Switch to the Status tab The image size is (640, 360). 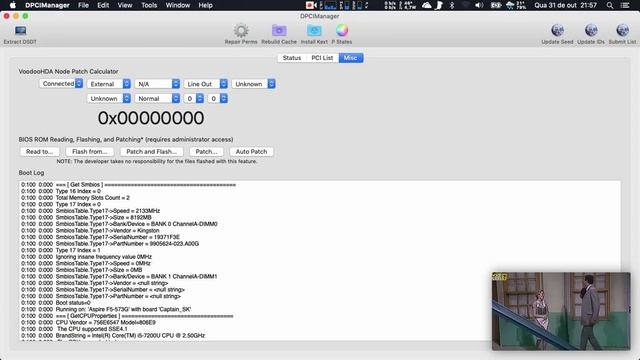[292, 58]
